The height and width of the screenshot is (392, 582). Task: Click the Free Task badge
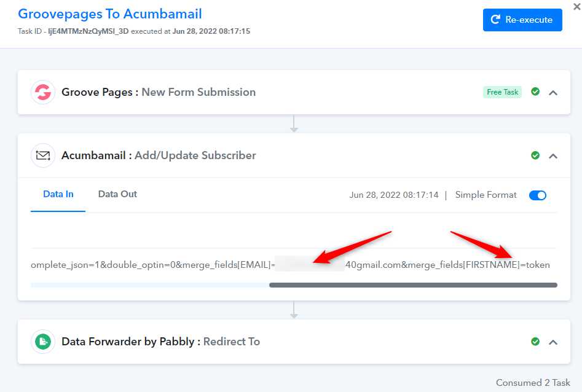(x=502, y=92)
